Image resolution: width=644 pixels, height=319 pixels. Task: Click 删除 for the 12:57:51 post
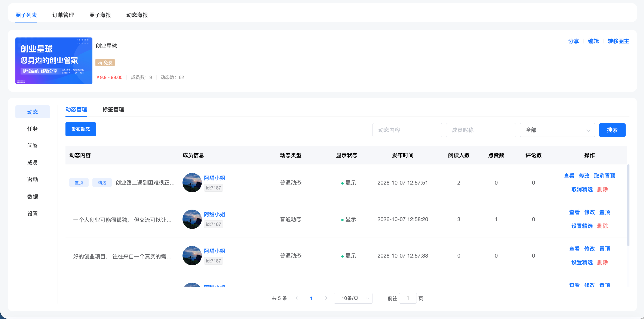602,189
